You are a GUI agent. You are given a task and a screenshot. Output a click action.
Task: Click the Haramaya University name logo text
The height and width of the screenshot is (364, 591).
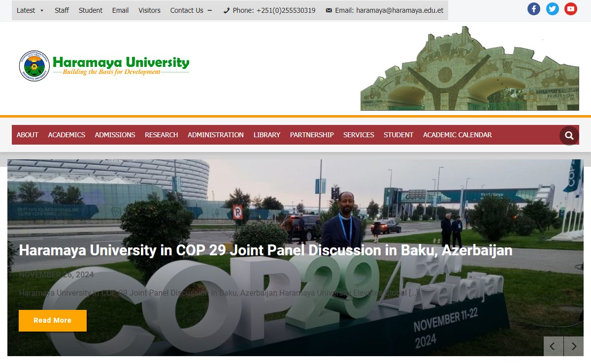tap(121, 62)
